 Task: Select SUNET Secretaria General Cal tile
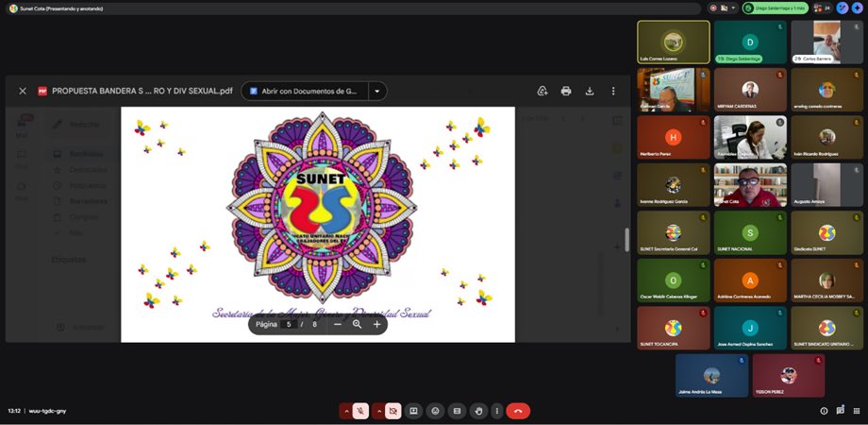(673, 232)
